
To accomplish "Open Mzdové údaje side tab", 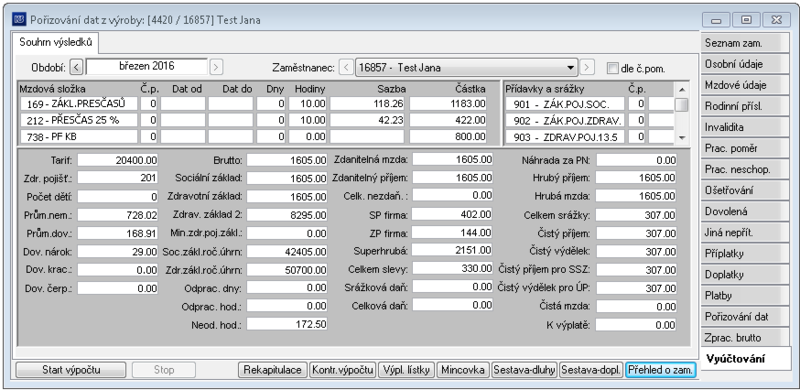I will click(744, 85).
